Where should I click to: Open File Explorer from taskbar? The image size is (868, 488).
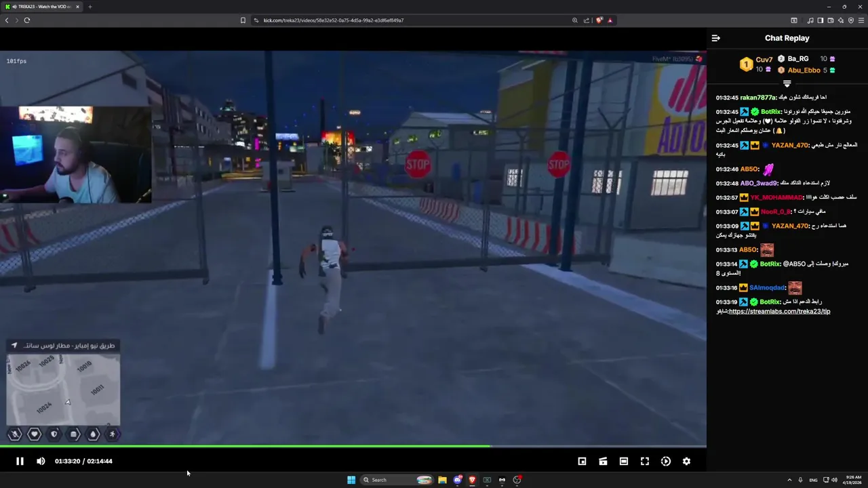[442, 480]
